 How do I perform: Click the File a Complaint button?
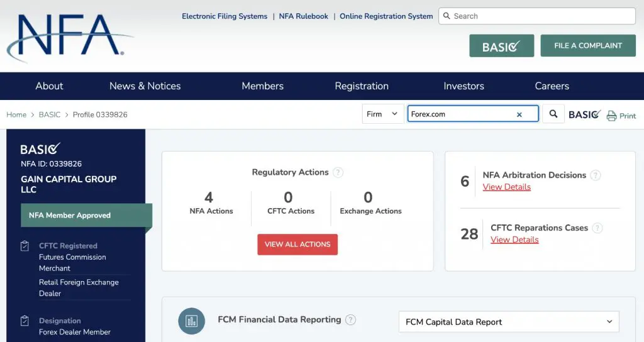tap(588, 45)
